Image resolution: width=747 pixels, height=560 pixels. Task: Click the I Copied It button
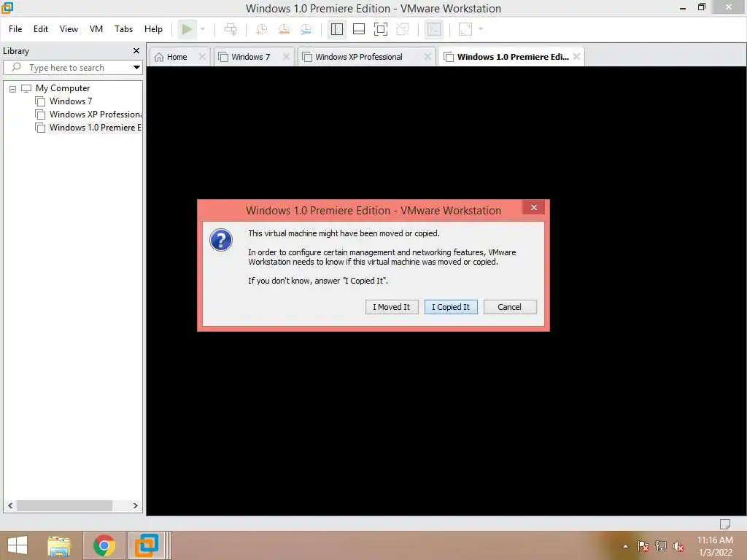451,307
